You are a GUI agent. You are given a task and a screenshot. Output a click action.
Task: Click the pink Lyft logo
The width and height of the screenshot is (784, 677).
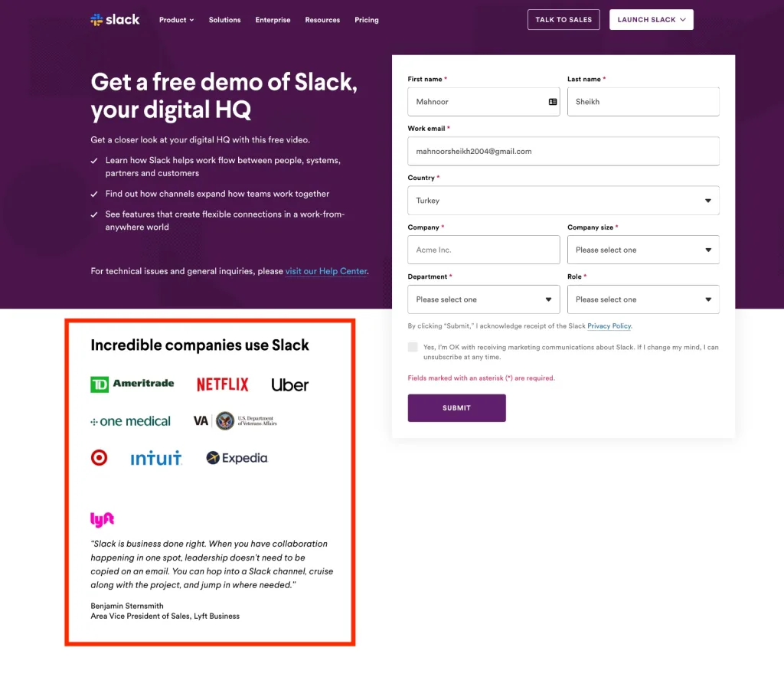102,519
